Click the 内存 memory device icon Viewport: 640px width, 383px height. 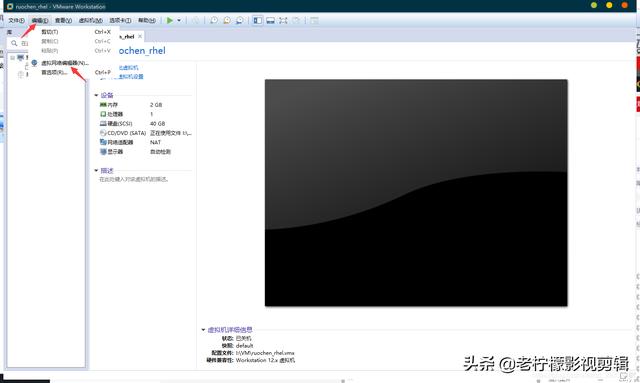103,105
